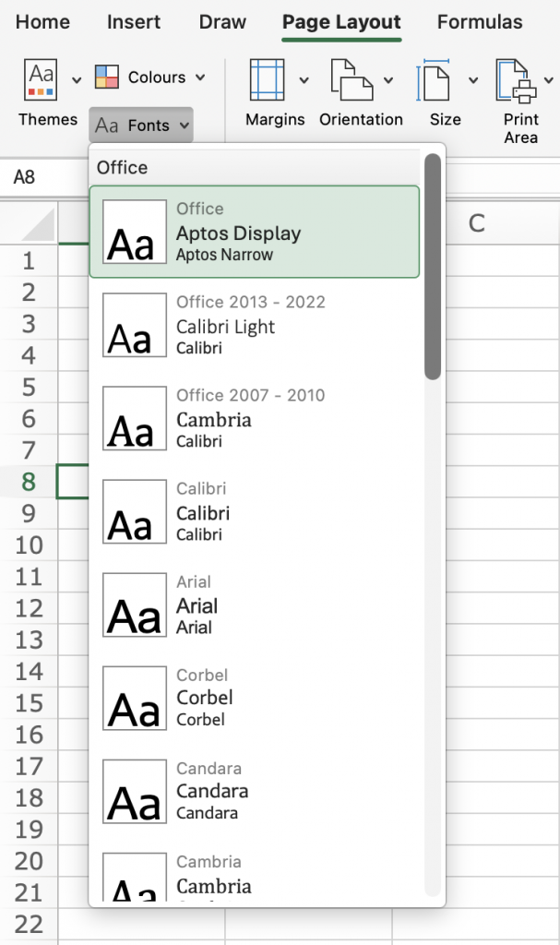Click the Colours palette icon

point(107,78)
